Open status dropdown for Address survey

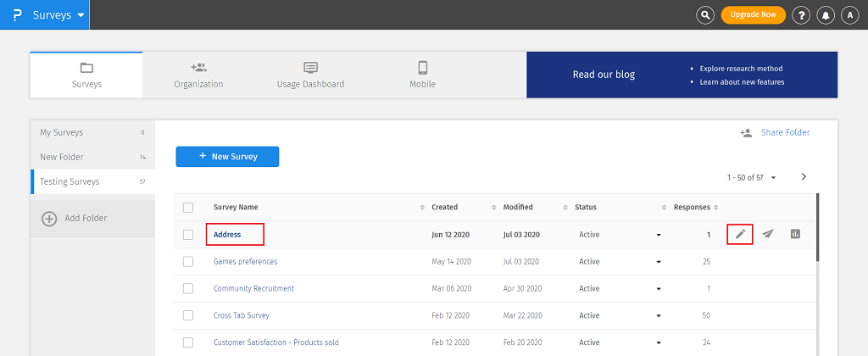click(x=659, y=235)
